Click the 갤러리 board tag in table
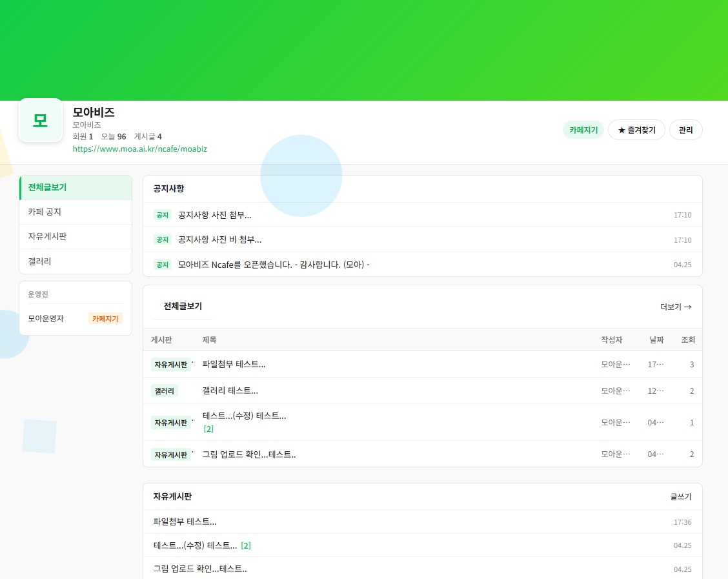 164,391
